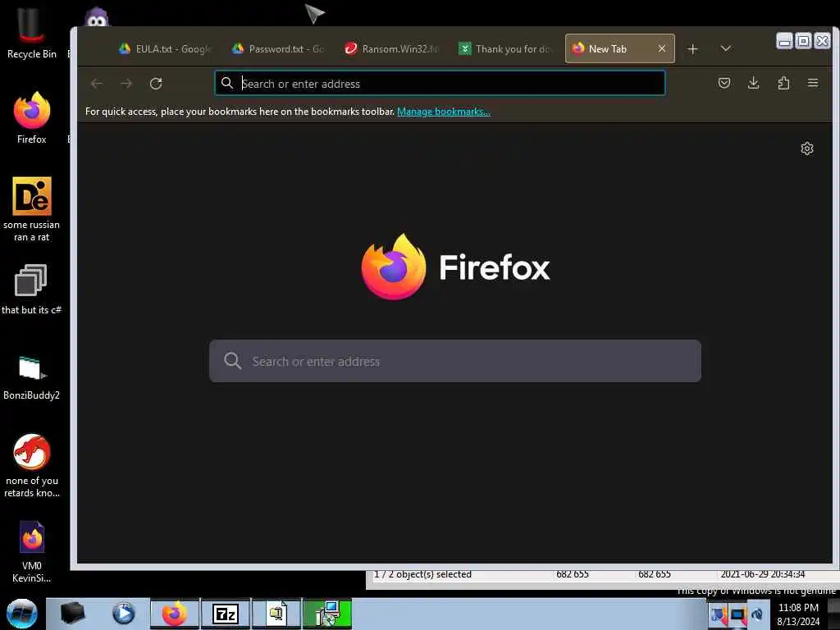This screenshot has height=630, width=840.
Task: Maximize the Firefox window
Action: click(803, 41)
